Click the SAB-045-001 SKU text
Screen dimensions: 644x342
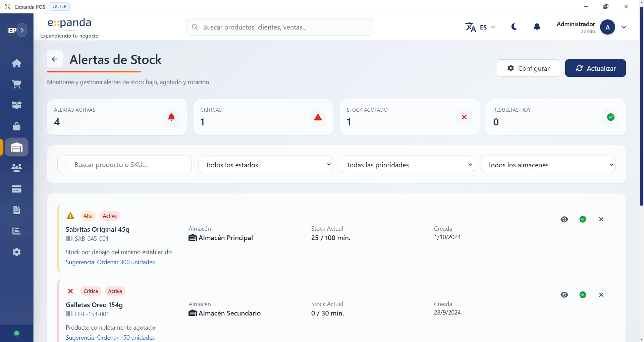[92, 239]
